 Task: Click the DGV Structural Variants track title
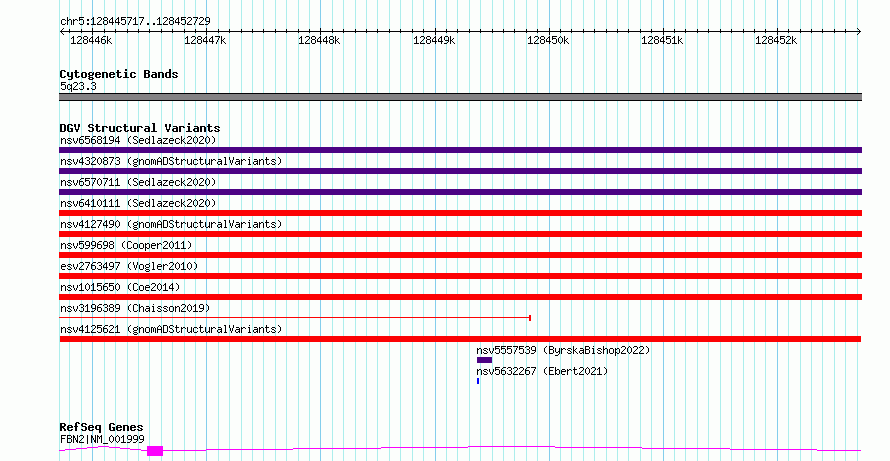(140, 128)
